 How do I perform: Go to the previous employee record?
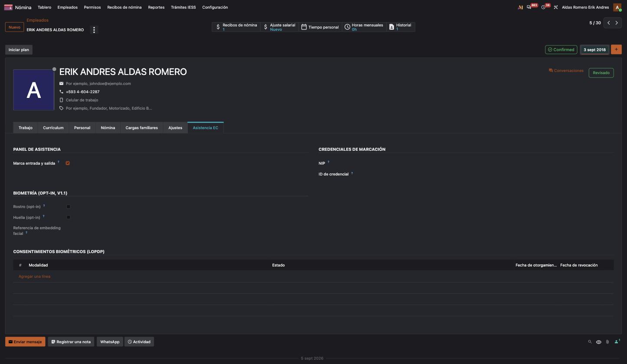click(x=609, y=23)
